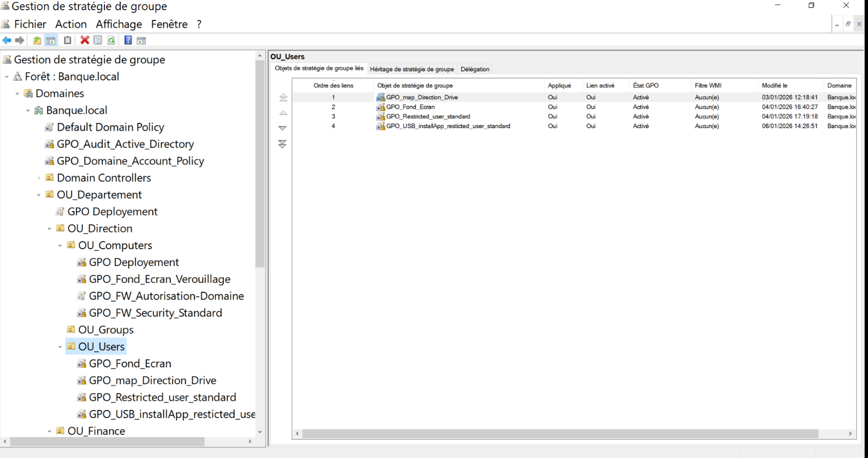Click the red X Delete icon

[x=85, y=40]
